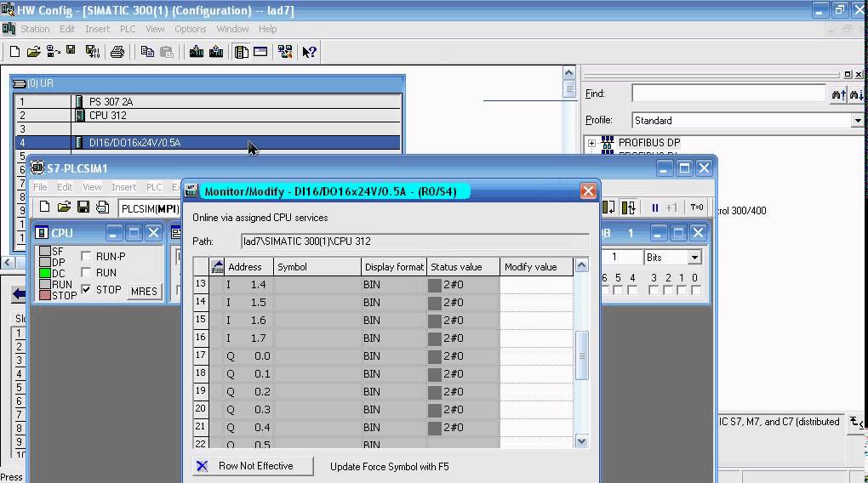
Task: Click the Pause button in PLCSIM toolbar
Action: pos(655,207)
